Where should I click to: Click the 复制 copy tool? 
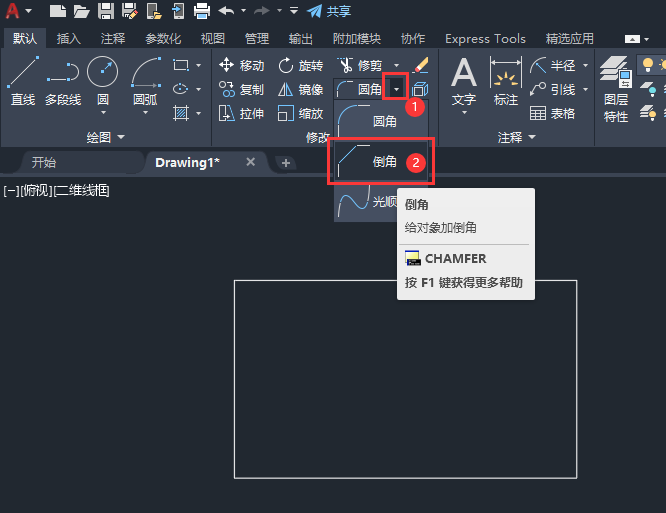point(242,90)
